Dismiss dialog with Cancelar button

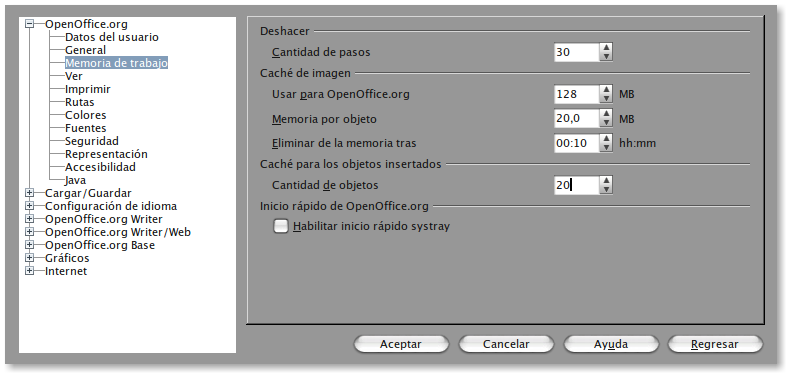[x=506, y=344]
